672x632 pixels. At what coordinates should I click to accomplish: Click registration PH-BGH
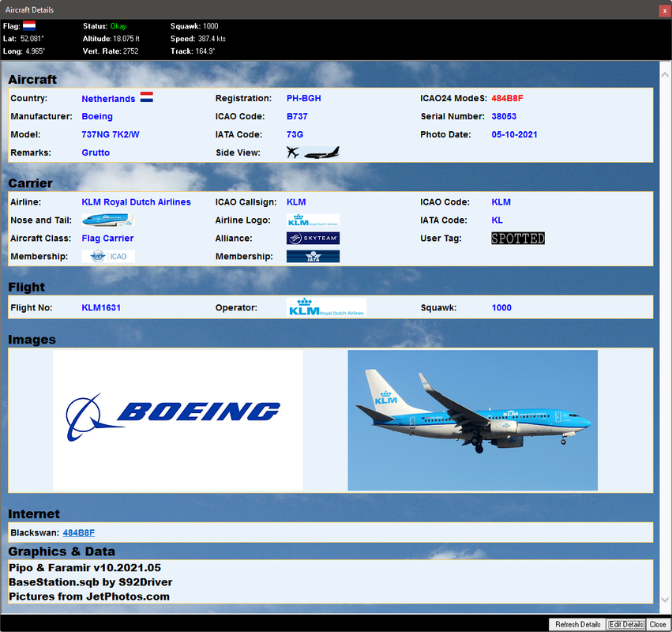point(304,98)
